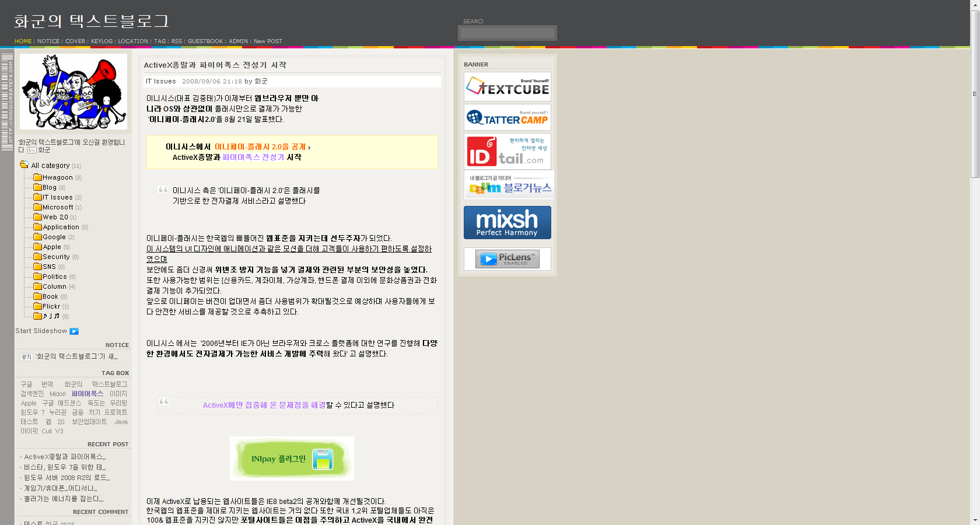Click New POST in the top menu
Screen dimensions: 980x525
tap(268, 41)
